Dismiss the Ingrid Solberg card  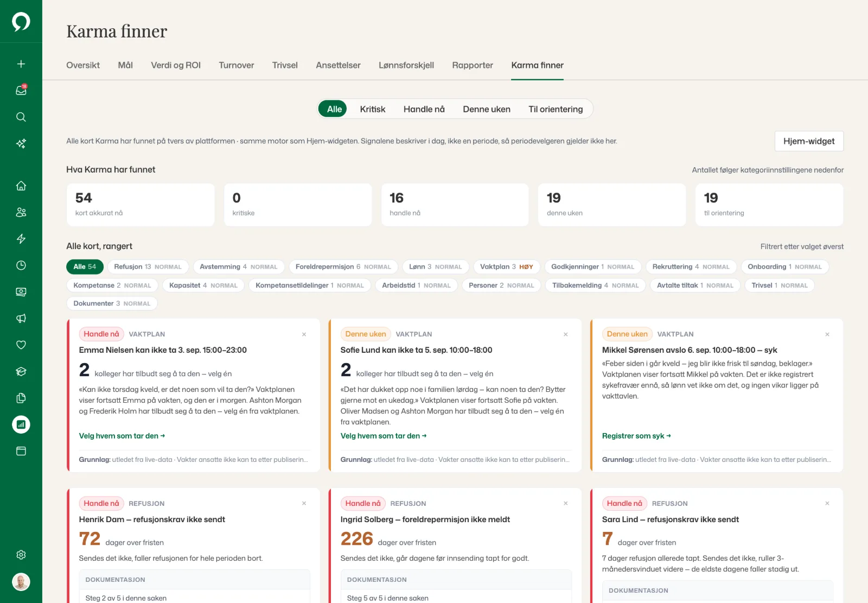click(x=566, y=504)
